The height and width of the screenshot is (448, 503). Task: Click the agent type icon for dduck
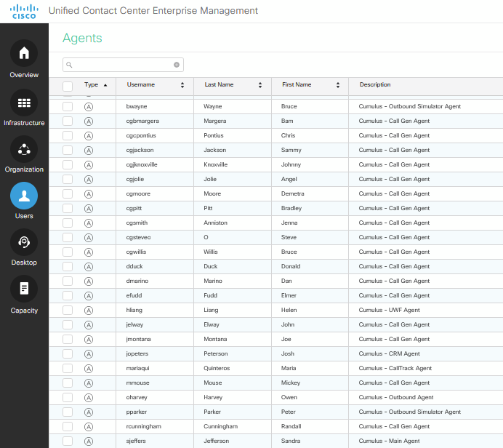[89, 267]
